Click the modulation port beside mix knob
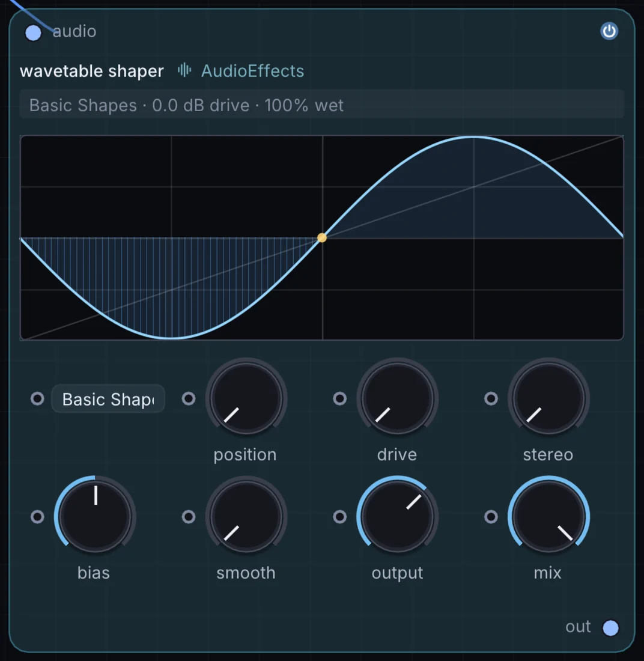This screenshot has width=644, height=661. click(491, 517)
